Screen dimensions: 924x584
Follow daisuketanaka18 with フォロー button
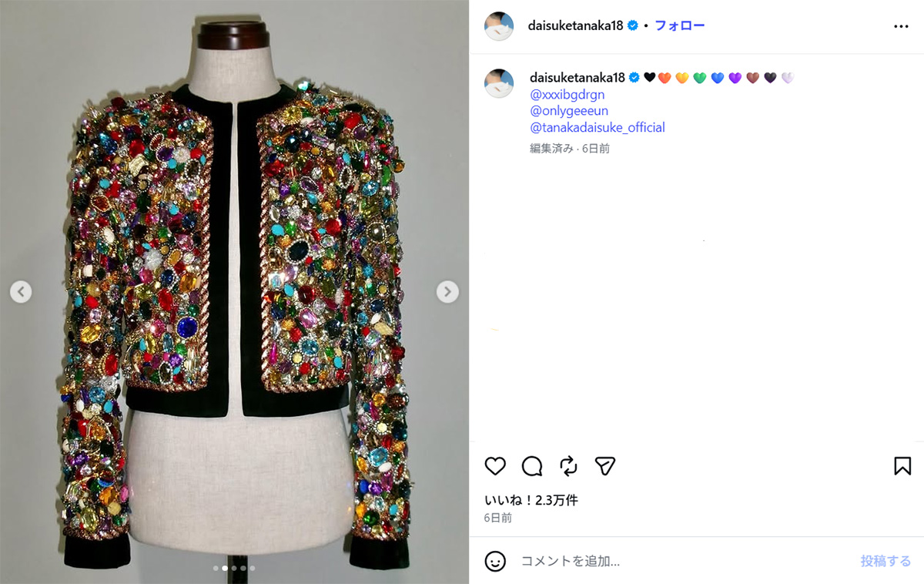680,25
